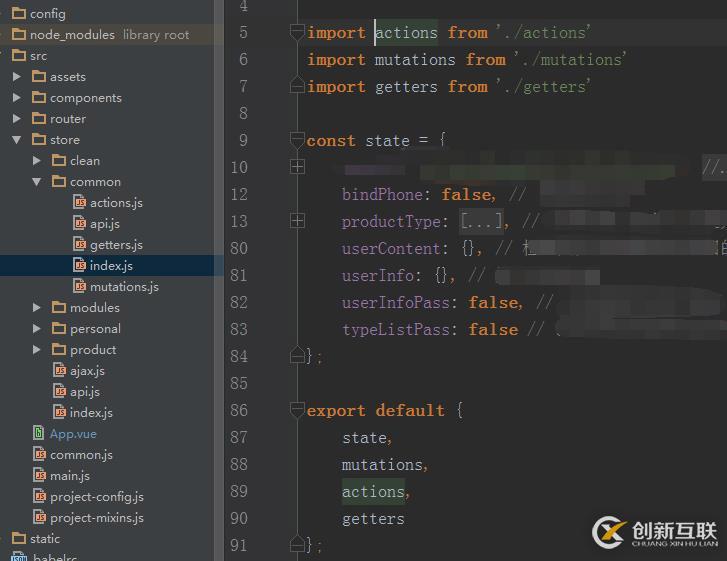Click 'typeListPass' property on line 83

(x=395, y=330)
